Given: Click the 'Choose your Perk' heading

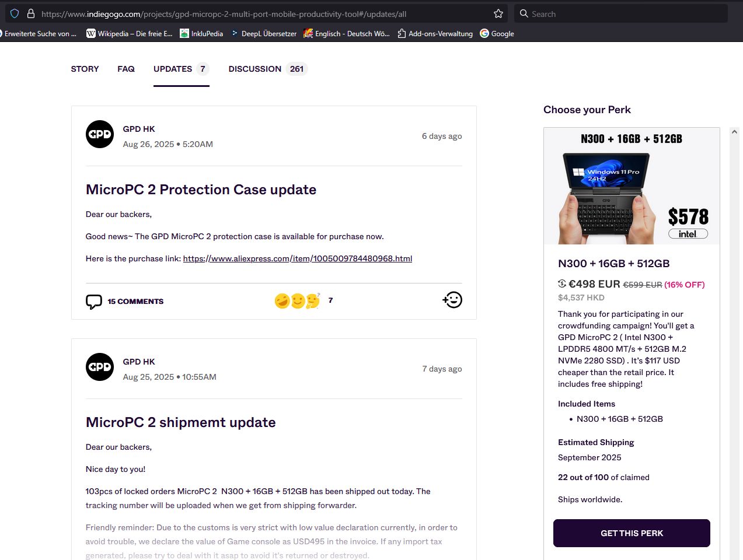Looking at the screenshot, I should coord(587,110).
